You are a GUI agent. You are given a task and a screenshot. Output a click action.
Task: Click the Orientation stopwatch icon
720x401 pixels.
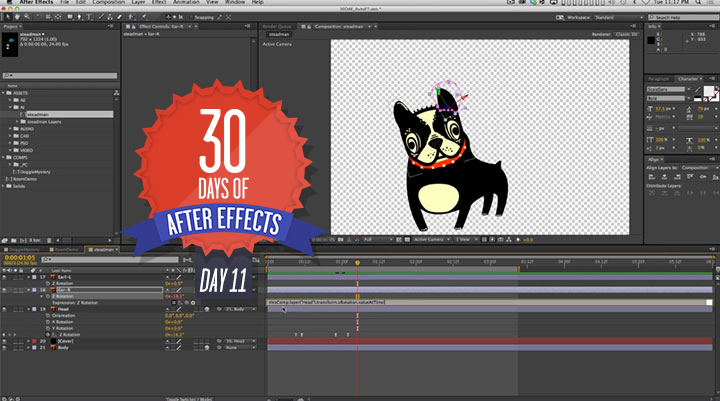[48, 316]
